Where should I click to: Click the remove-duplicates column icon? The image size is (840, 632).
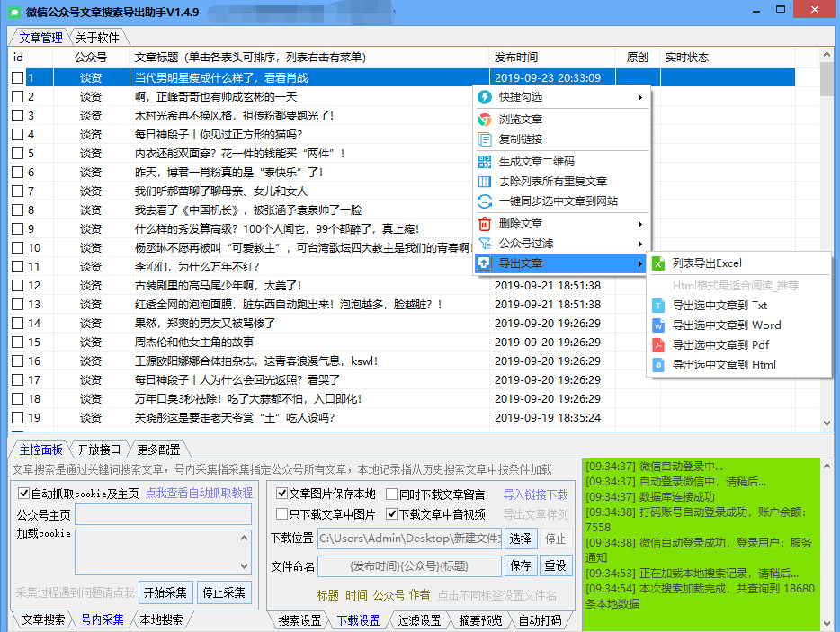tap(484, 182)
